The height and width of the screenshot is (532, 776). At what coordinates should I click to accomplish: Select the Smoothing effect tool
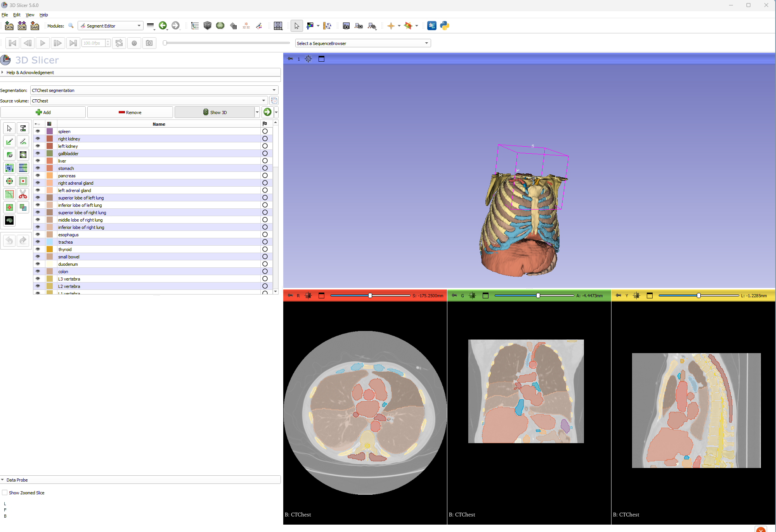pos(9,194)
